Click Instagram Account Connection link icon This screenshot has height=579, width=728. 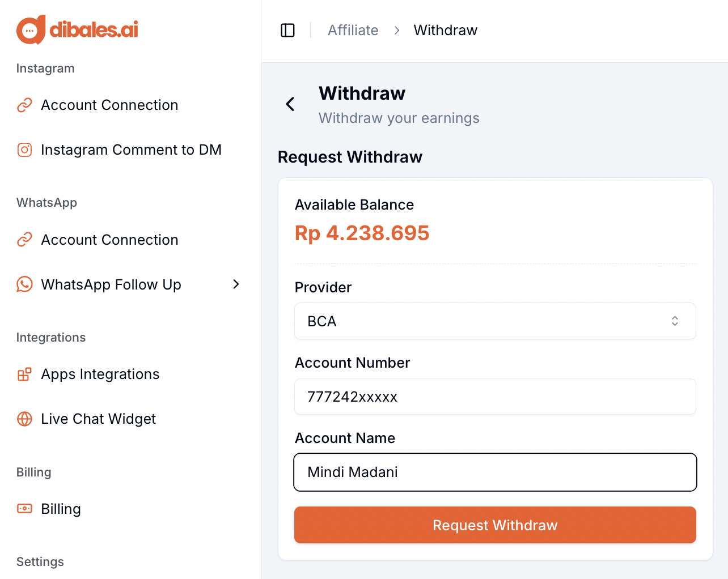tap(24, 105)
